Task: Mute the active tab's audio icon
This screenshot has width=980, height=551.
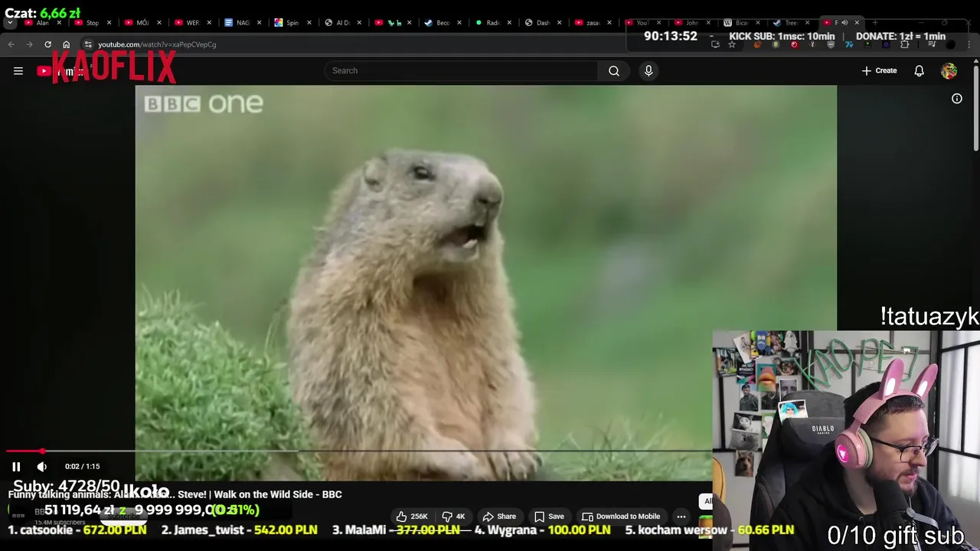Action: 844,23
